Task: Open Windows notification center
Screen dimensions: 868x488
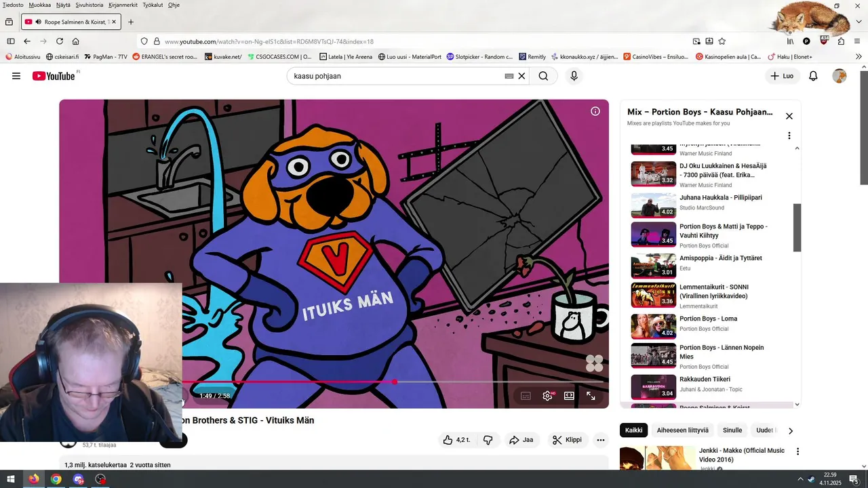Action: pyautogui.click(x=854, y=479)
